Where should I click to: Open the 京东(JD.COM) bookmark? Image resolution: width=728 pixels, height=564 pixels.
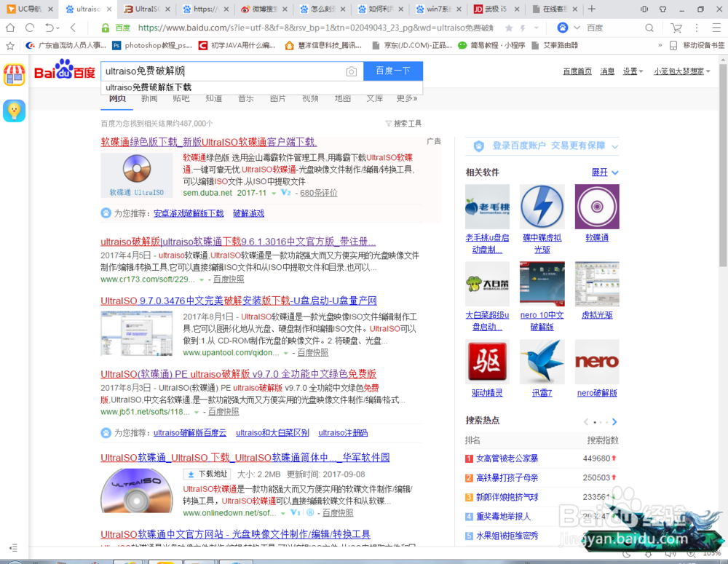[x=412, y=46]
